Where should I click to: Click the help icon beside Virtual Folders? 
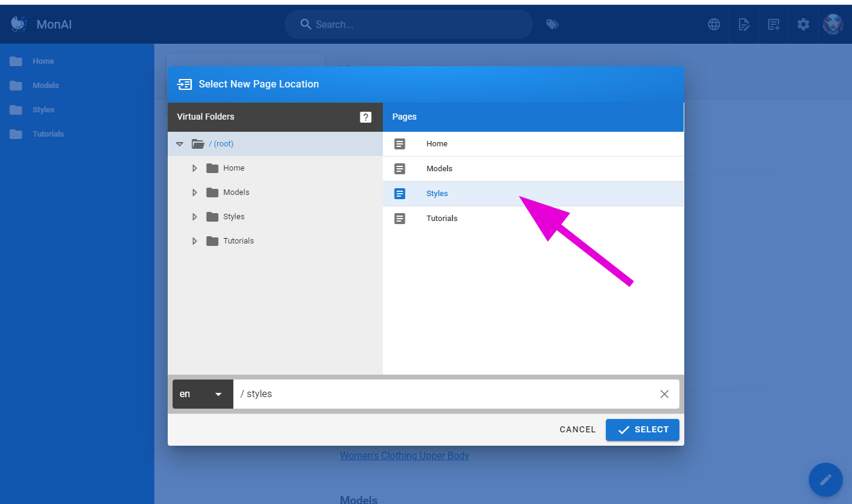(365, 117)
